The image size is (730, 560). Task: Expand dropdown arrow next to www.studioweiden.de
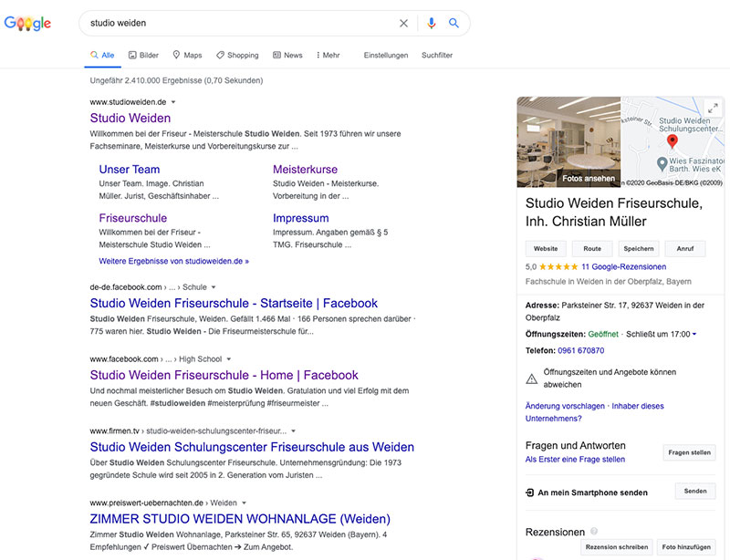[x=173, y=102]
